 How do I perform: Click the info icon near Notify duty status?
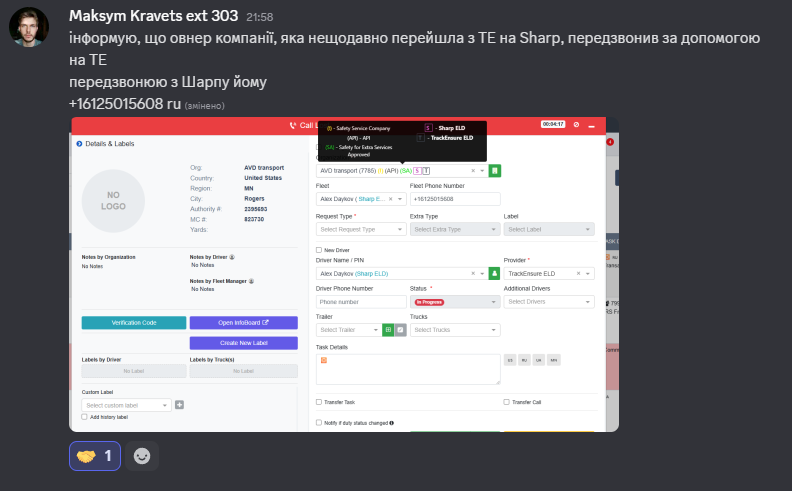pos(392,423)
